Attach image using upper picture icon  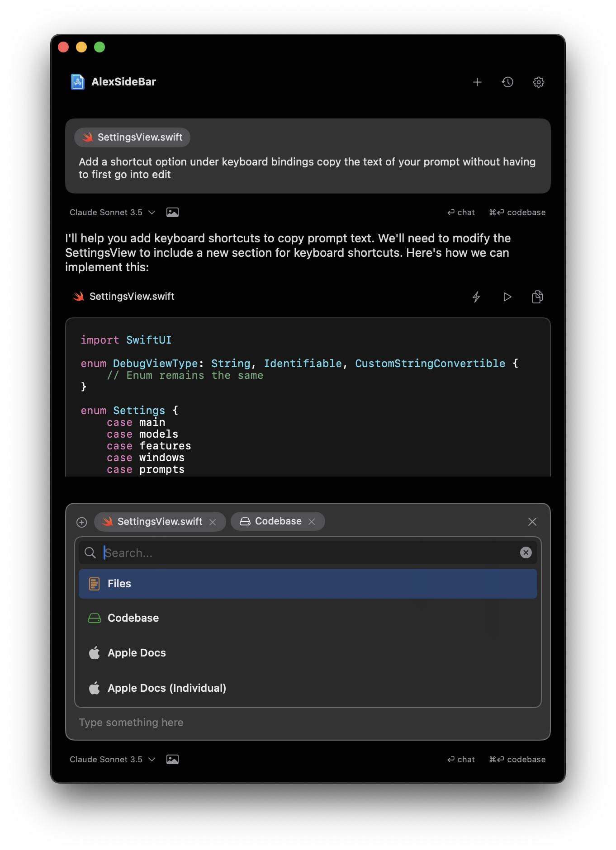point(172,212)
